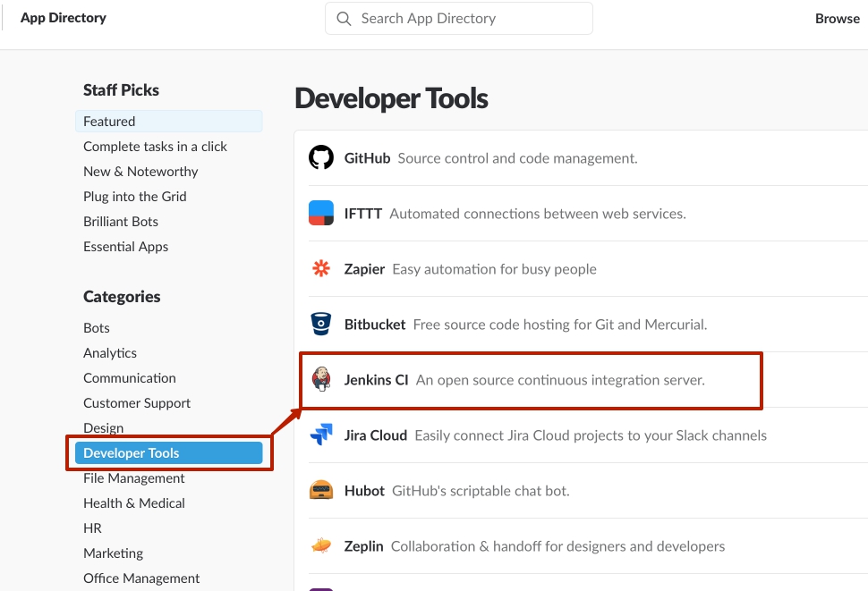Select the Developer Tools category
The width and height of the screenshot is (868, 591).
point(169,452)
